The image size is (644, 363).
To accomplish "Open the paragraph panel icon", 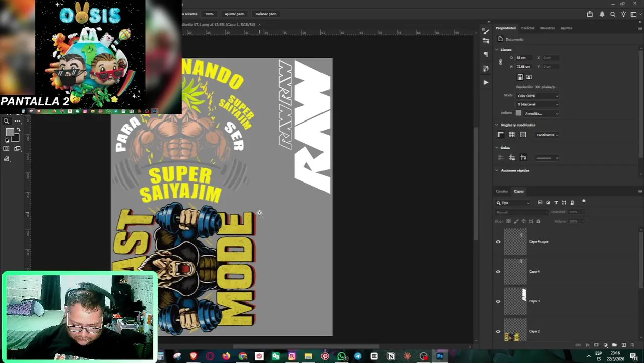I will point(486,54).
